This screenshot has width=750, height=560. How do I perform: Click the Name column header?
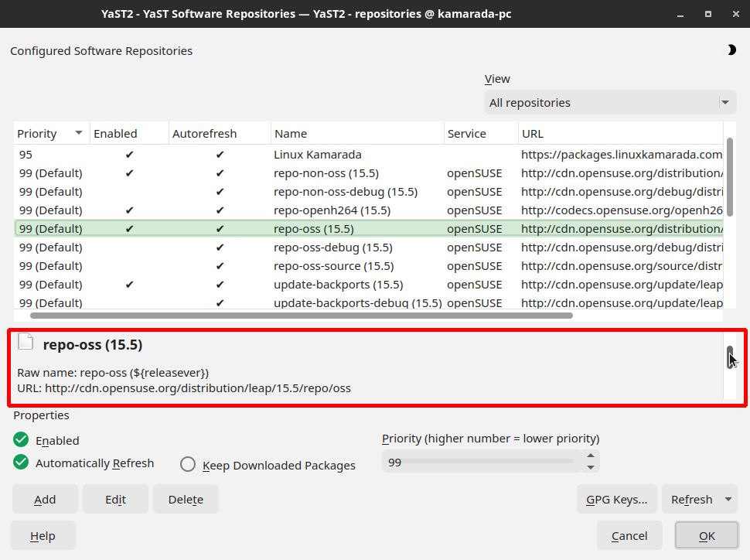357,134
